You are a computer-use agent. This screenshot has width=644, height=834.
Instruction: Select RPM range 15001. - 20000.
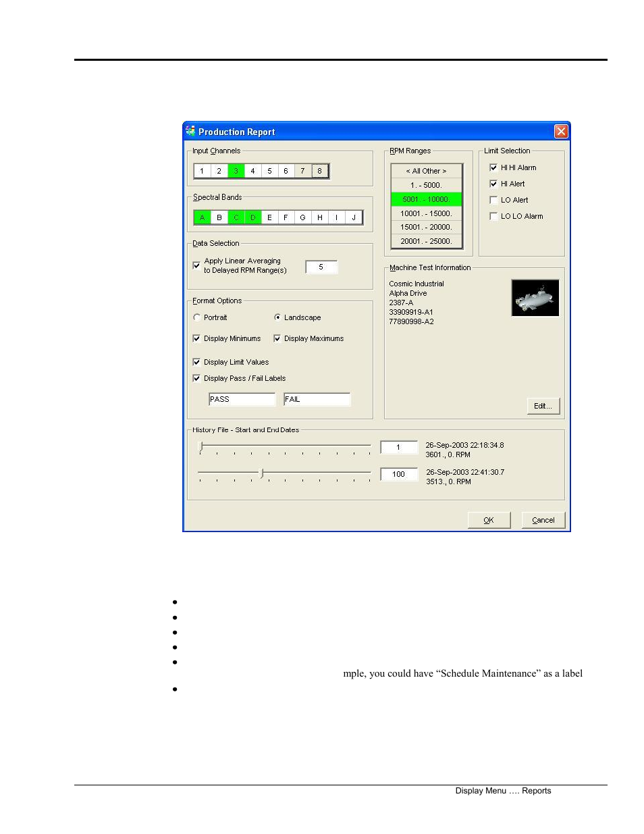pos(427,228)
